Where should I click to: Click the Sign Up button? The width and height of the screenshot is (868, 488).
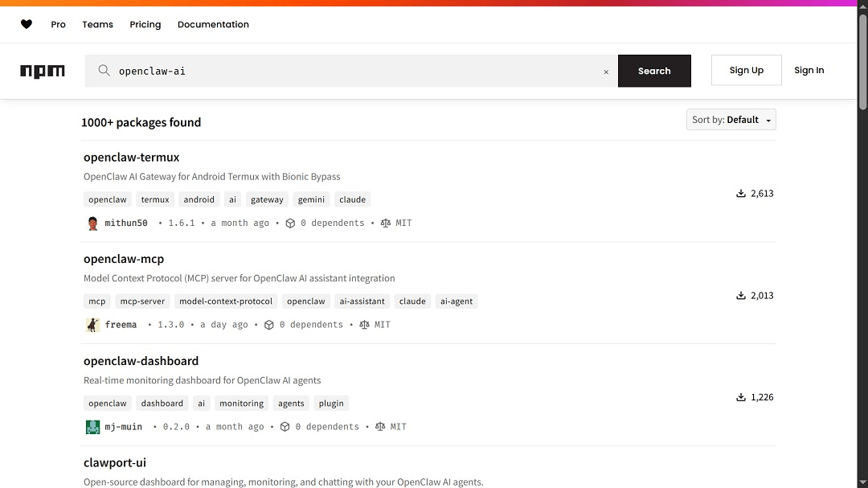[x=746, y=70]
